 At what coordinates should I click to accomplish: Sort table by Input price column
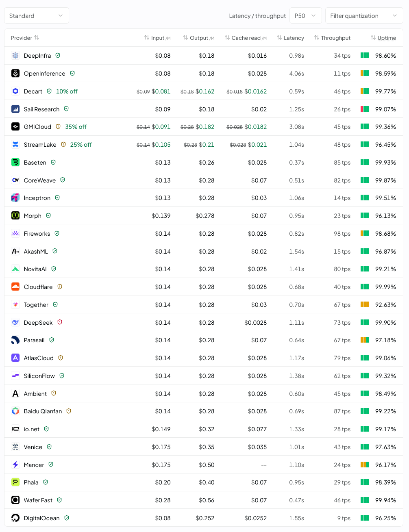pos(157,38)
